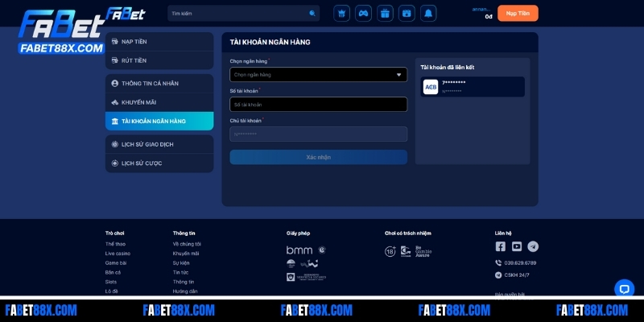The image size is (644, 322).
Task: Open the gift box promotions icon
Action: (385, 14)
